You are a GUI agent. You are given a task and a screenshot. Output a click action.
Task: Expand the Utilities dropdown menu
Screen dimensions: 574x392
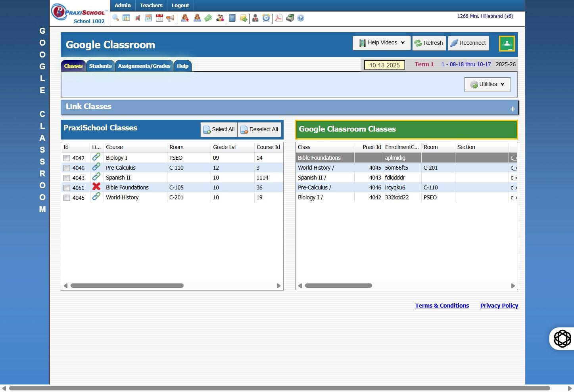point(487,84)
